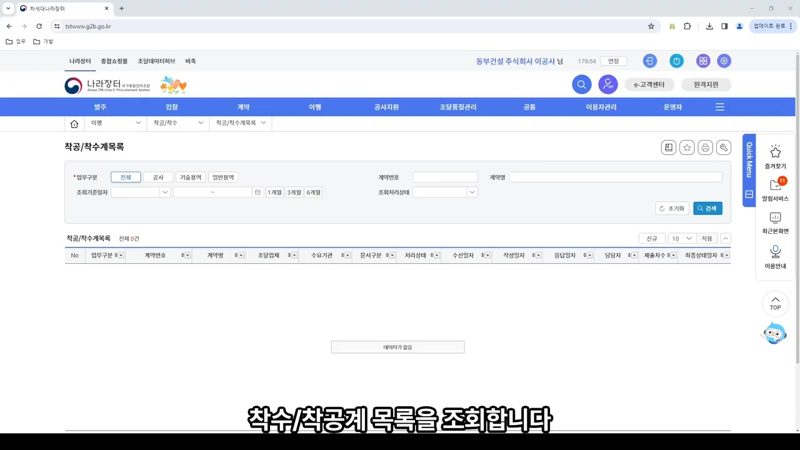Image resolution: width=800 pixels, height=450 pixels.
Task: Open the 조달데이터허브 top tab
Action: (156, 61)
